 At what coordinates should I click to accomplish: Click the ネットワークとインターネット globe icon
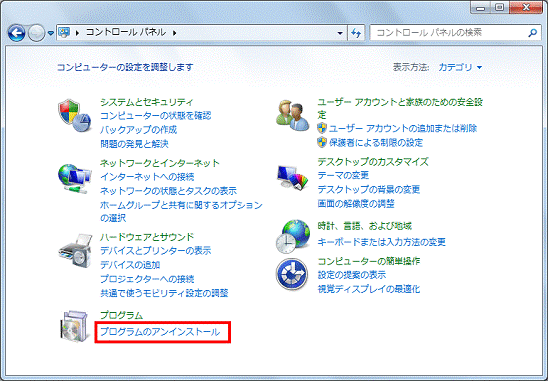[x=74, y=178]
